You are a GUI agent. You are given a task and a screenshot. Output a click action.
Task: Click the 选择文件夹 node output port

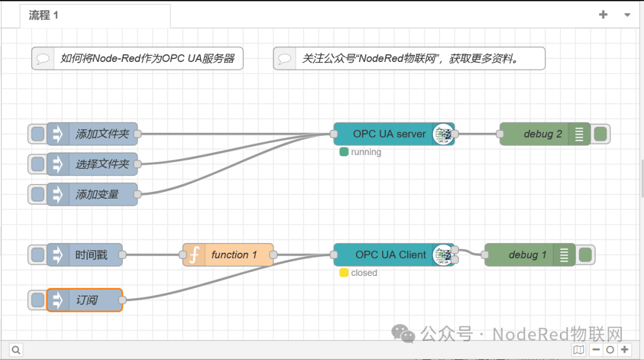click(138, 164)
